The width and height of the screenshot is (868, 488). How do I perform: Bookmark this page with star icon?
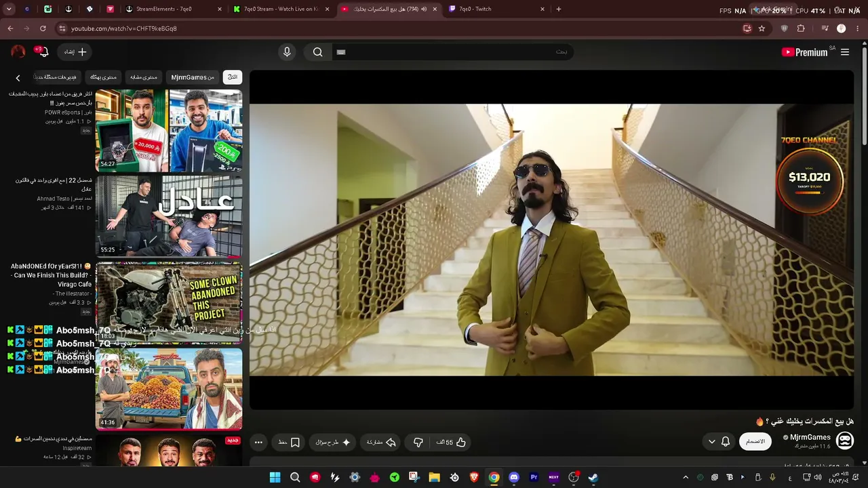[x=762, y=28]
